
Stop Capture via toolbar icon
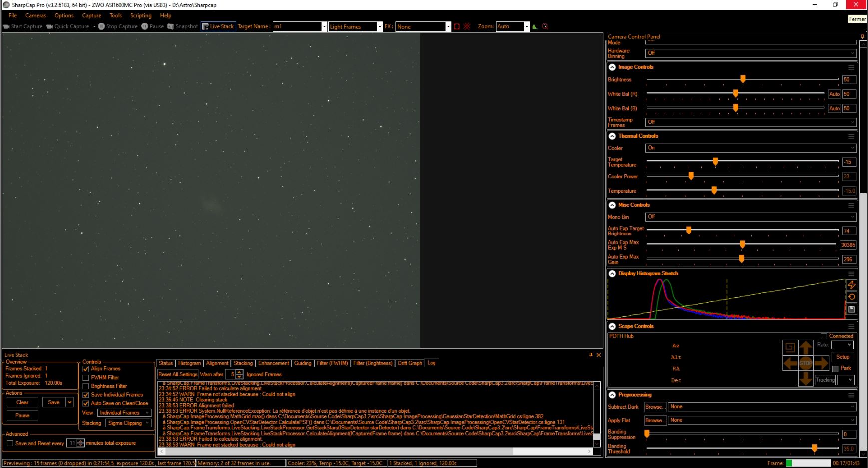pyautogui.click(x=101, y=26)
